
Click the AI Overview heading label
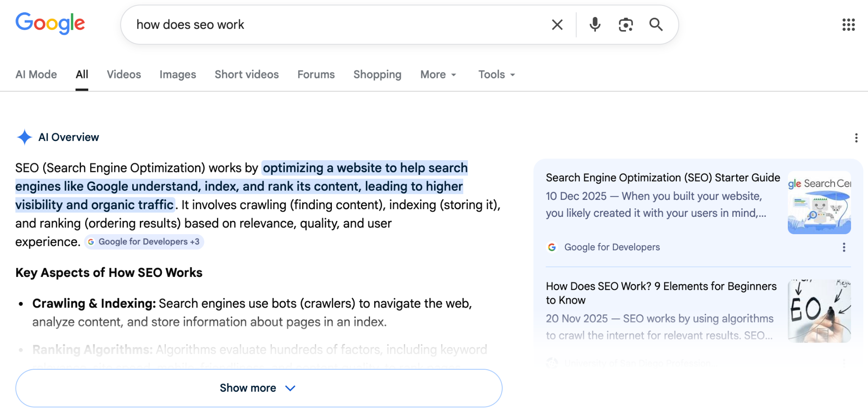[x=69, y=137]
